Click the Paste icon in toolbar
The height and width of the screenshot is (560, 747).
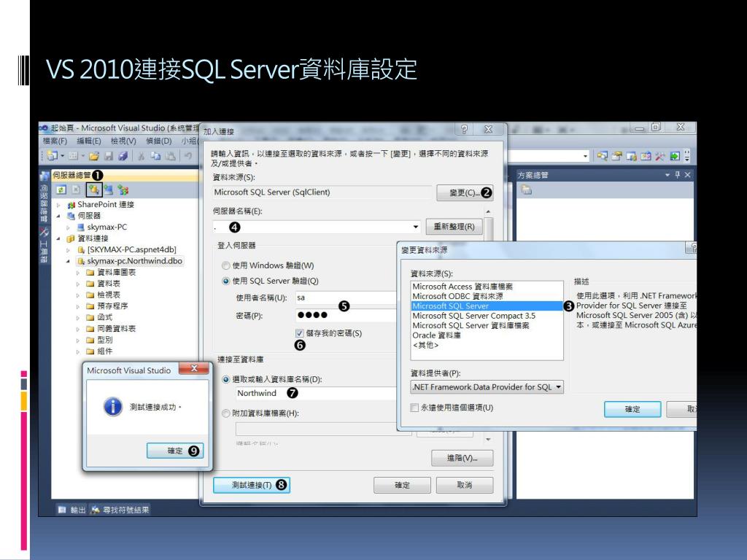[x=171, y=156]
